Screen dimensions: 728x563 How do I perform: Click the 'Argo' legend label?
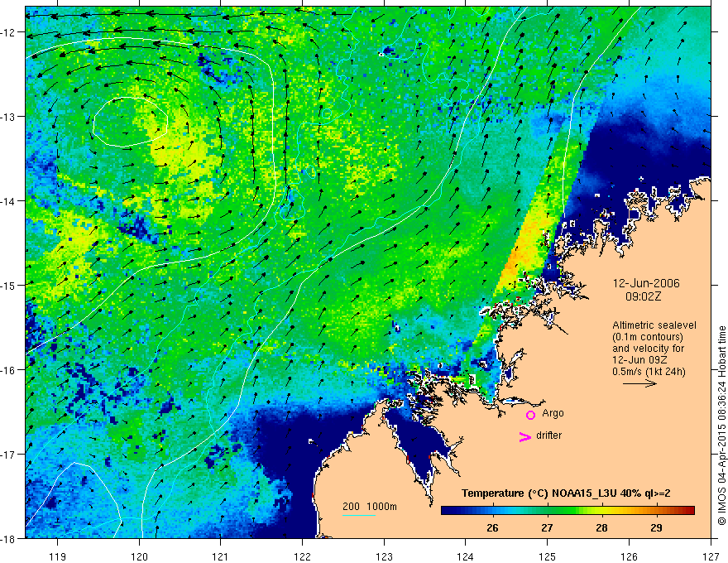tap(553, 413)
